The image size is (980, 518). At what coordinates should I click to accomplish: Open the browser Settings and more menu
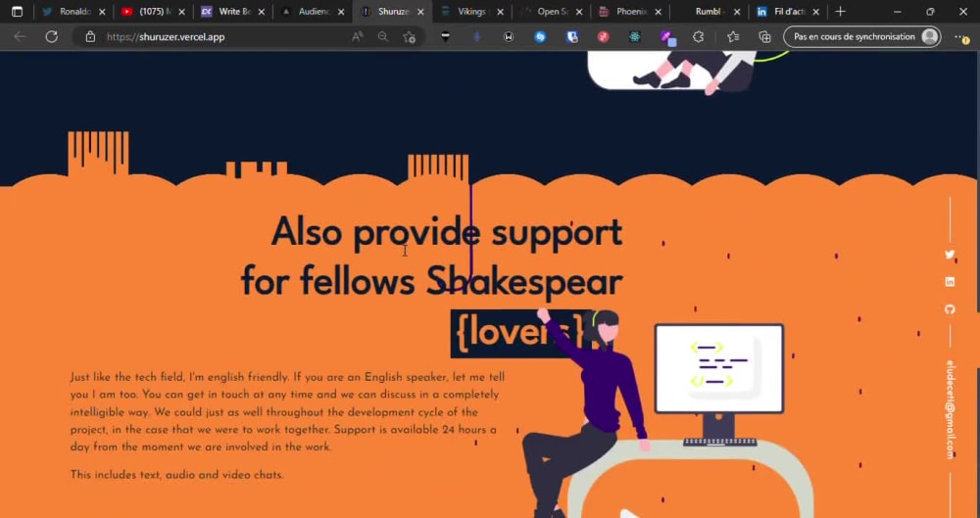click(x=962, y=37)
